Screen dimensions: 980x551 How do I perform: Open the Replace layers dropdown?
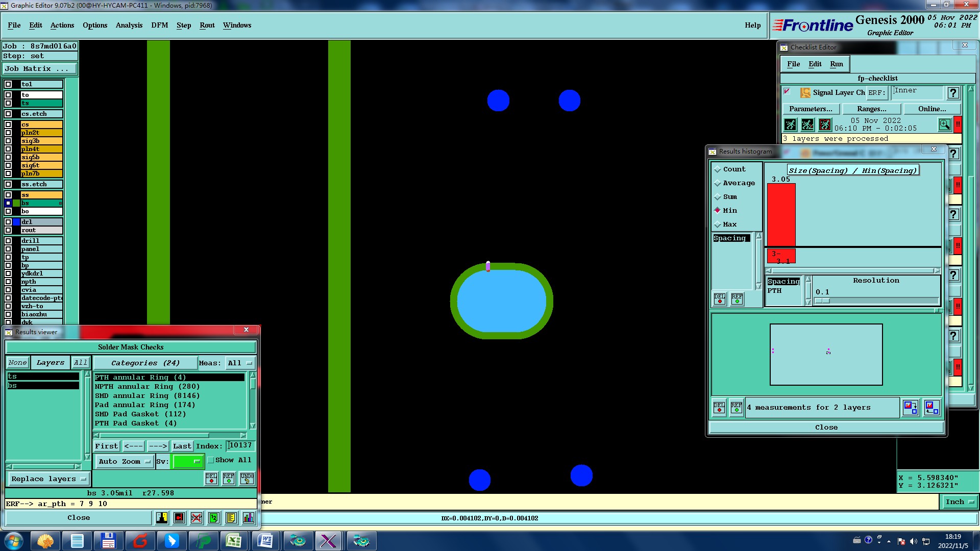tap(48, 479)
